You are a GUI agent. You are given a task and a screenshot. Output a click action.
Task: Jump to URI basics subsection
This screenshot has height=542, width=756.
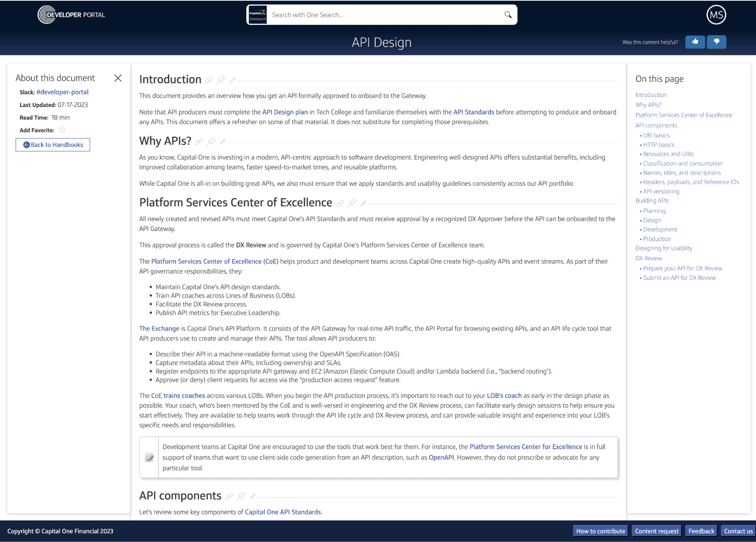[x=656, y=135]
